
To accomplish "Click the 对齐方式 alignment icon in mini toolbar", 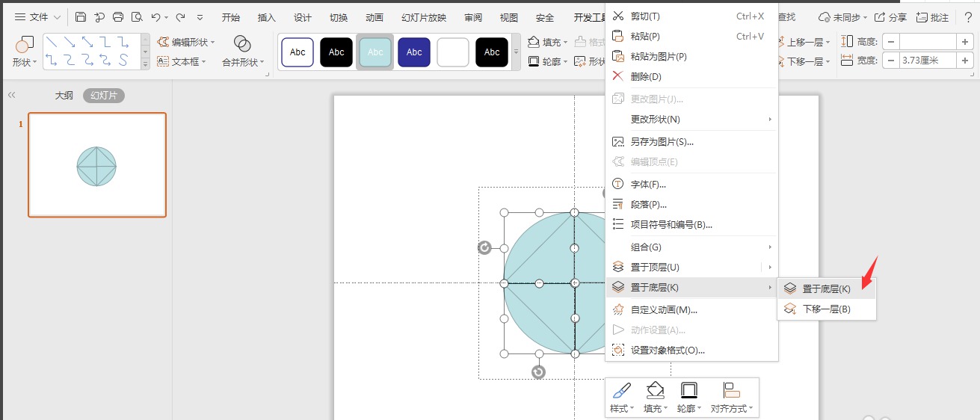I will [731, 390].
